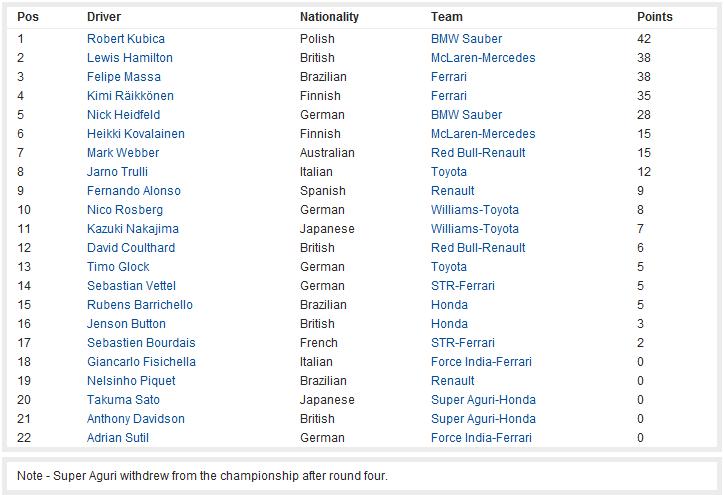This screenshot has height=495, width=724.
Task: Click the Points column header
Action: pos(654,17)
